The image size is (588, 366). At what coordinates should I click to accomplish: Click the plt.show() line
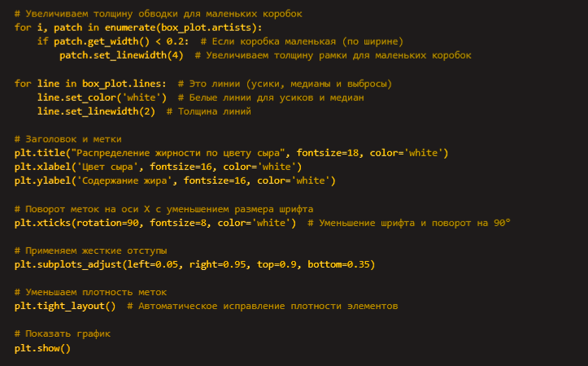pos(42,348)
